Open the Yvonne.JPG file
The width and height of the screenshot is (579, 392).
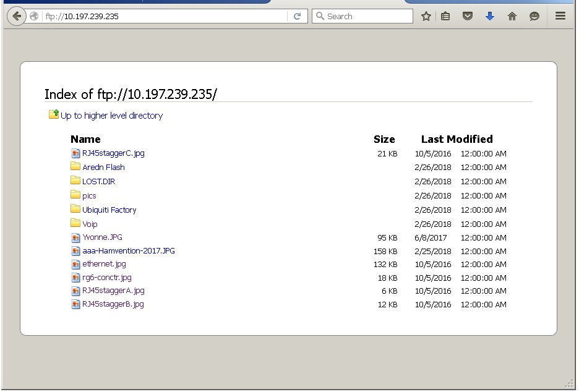pyautogui.click(x=102, y=237)
